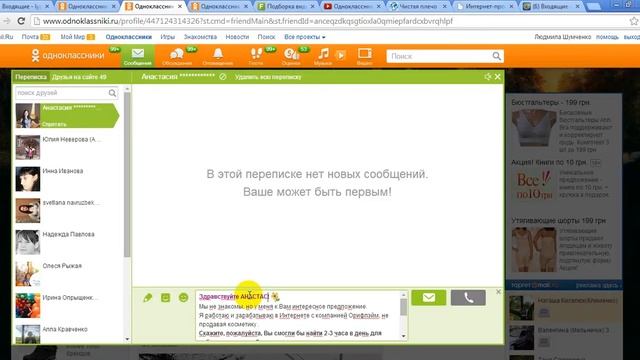Open Поиск in top menu
This screenshot has width=640, height=360.
(x=266, y=37)
